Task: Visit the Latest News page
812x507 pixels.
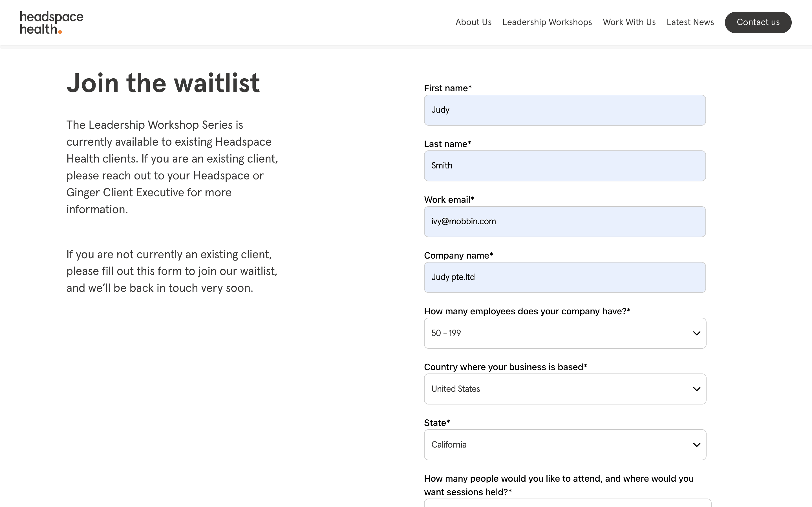Action: coord(690,22)
